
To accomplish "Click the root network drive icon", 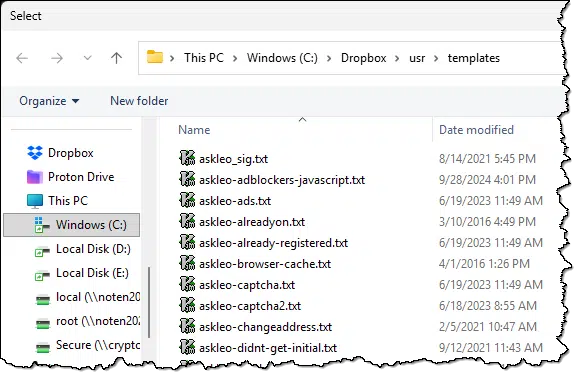I will click(x=43, y=323).
